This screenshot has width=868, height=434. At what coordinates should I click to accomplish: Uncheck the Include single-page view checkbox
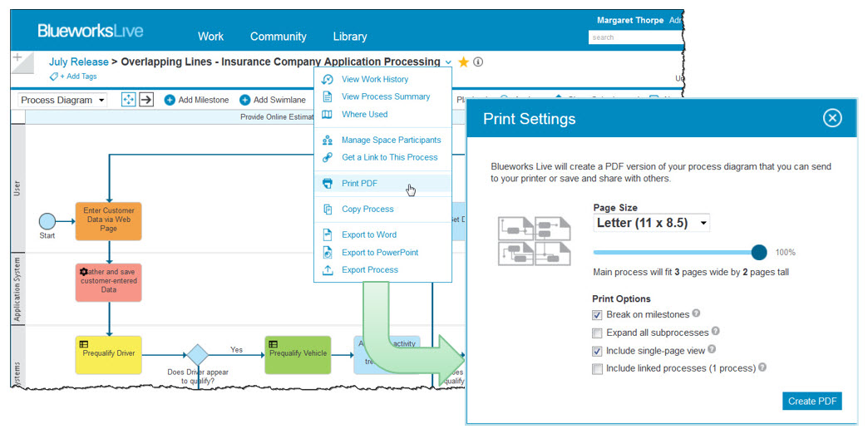point(597,351)
